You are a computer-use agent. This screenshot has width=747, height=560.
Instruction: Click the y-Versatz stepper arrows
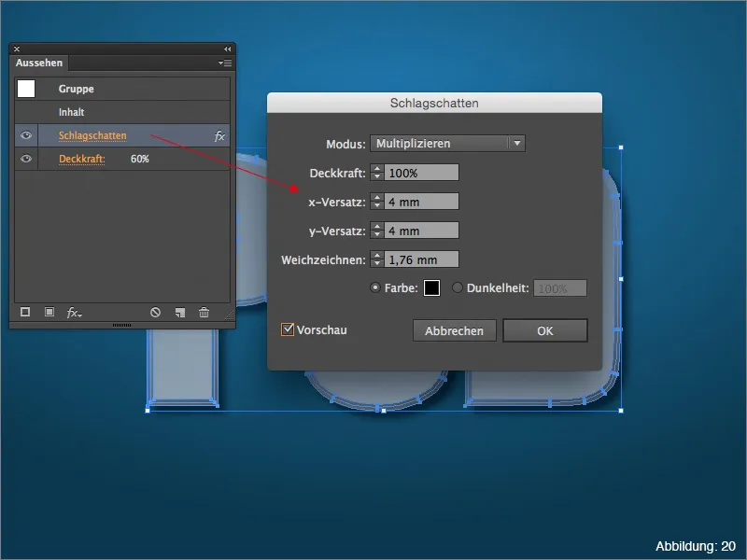377,231
